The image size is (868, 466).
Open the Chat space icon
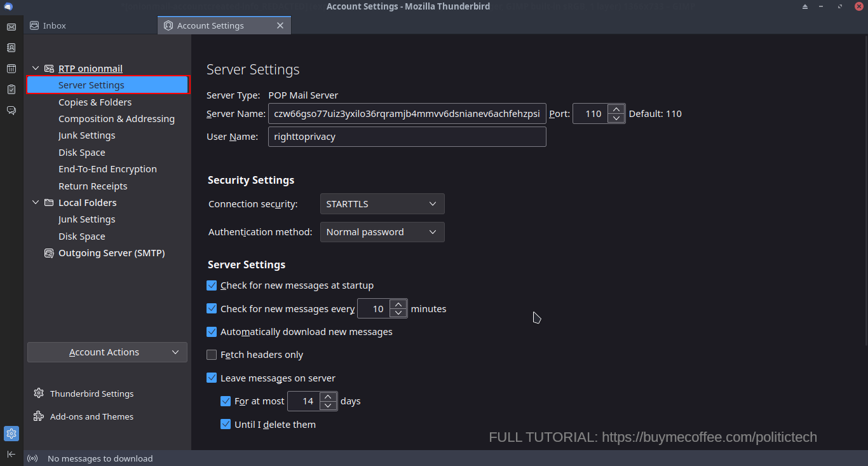tap(11, 111)
